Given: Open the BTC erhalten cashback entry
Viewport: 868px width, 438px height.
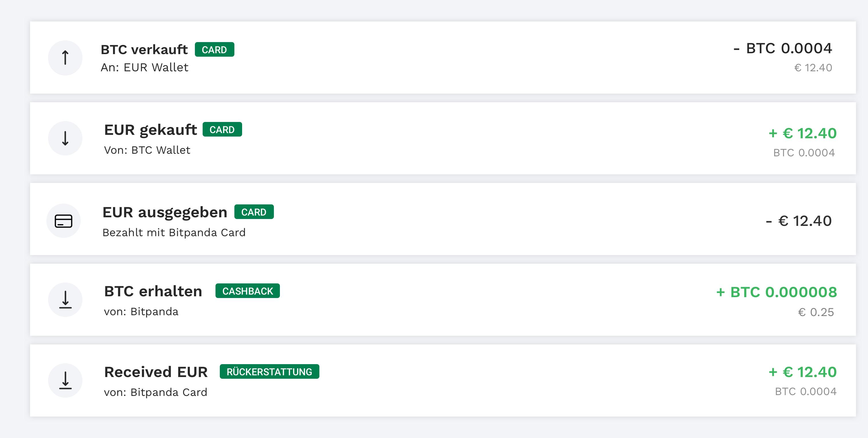Looking at the screenshot, I should 434,299.
